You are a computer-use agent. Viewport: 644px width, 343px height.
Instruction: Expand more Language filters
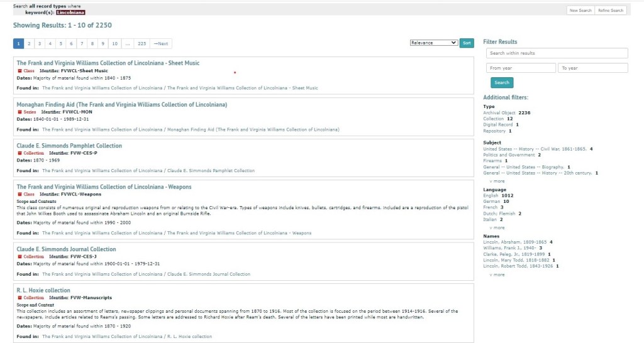pyautogui.click(x=497, y=227)
